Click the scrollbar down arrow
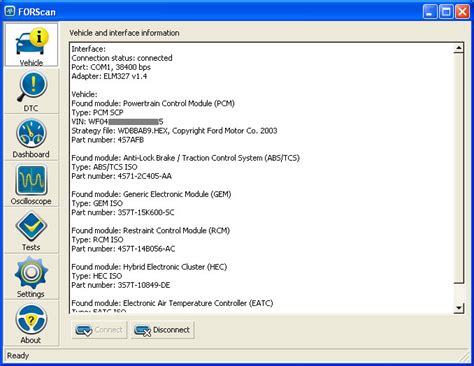Viewport: 474px width, 366px height. click(x=459, y=308)
